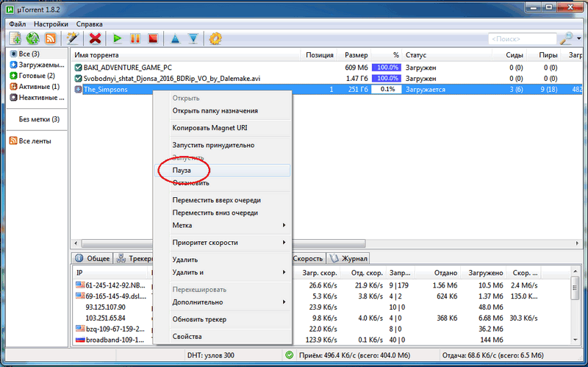Choose Копировать Magnet URI in context menu
This screenshot has height=367, width=588.
tap(223, 127)
